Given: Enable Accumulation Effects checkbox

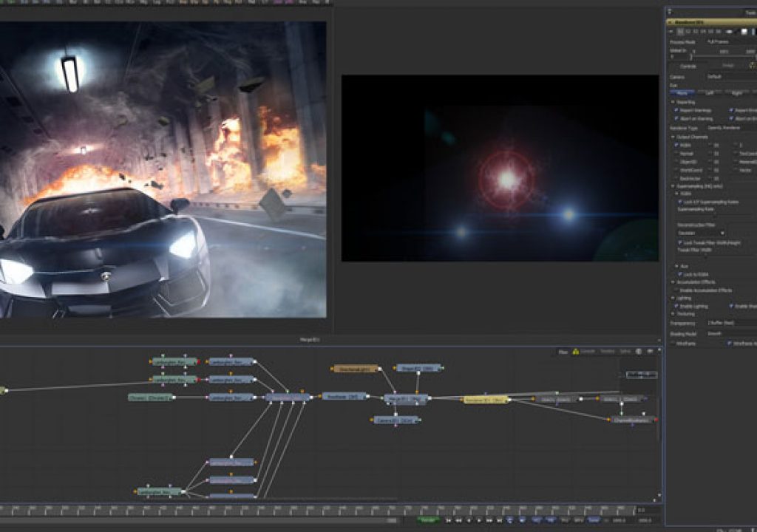Looking at the screenshot, I should (676, 290).
